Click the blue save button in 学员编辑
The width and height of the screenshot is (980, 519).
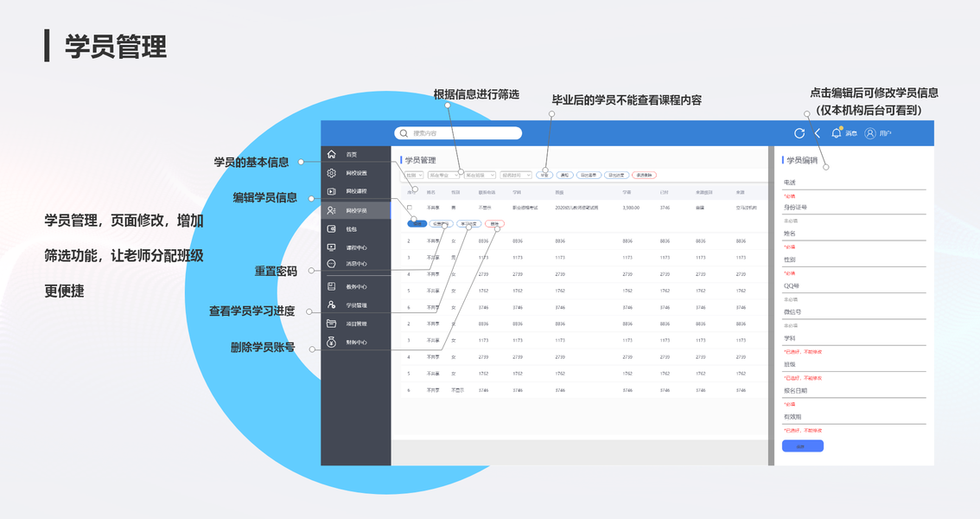click(803, 445)
